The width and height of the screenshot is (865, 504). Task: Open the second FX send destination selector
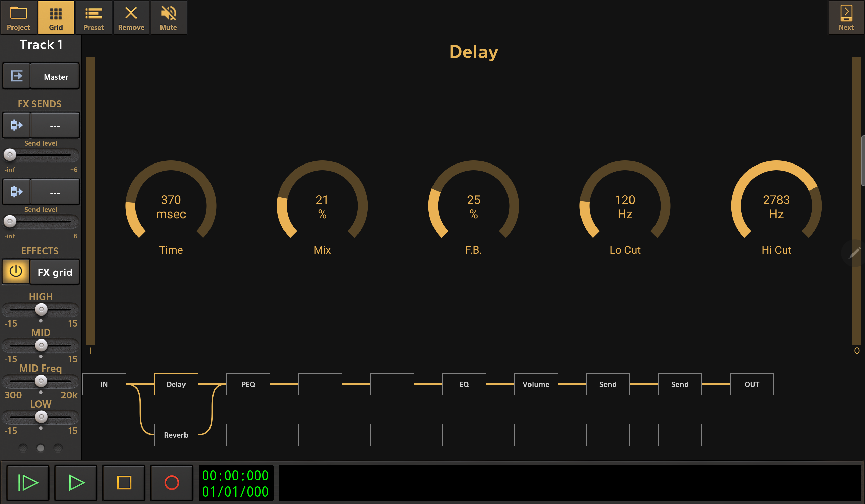55,192
